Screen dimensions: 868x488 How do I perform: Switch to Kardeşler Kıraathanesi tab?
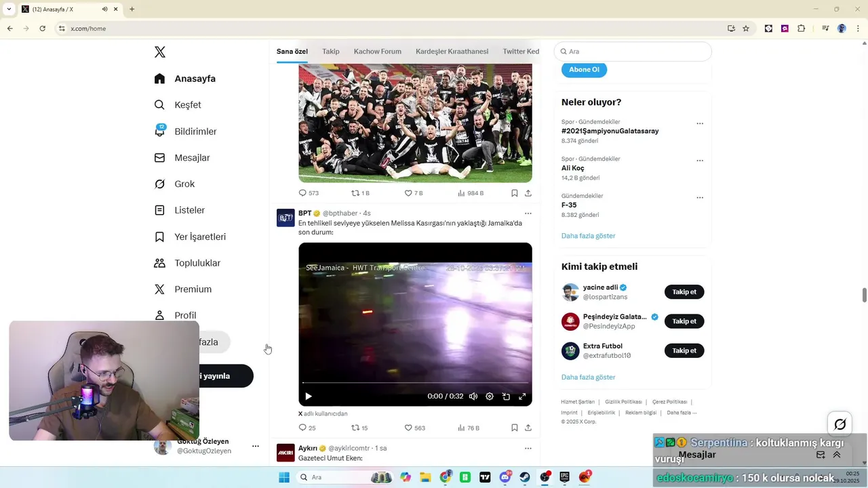452,52
